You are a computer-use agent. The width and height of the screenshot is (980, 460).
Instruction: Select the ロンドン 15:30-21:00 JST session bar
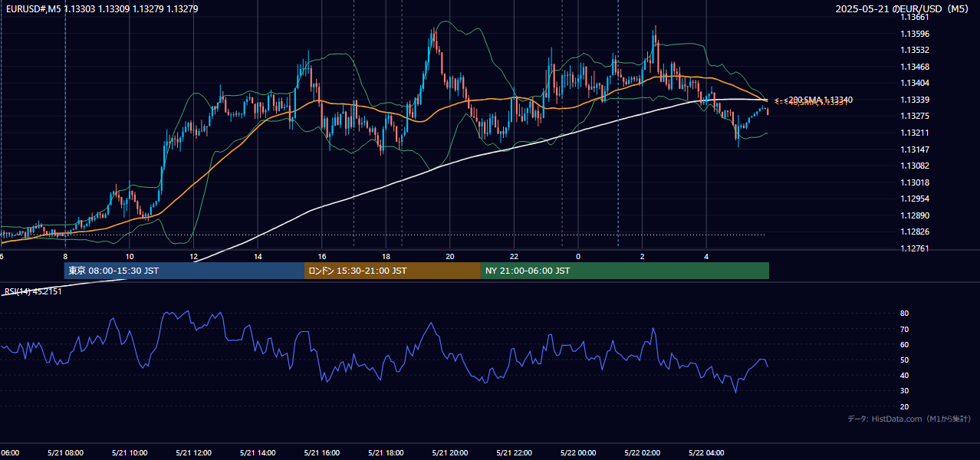[393, 271]
